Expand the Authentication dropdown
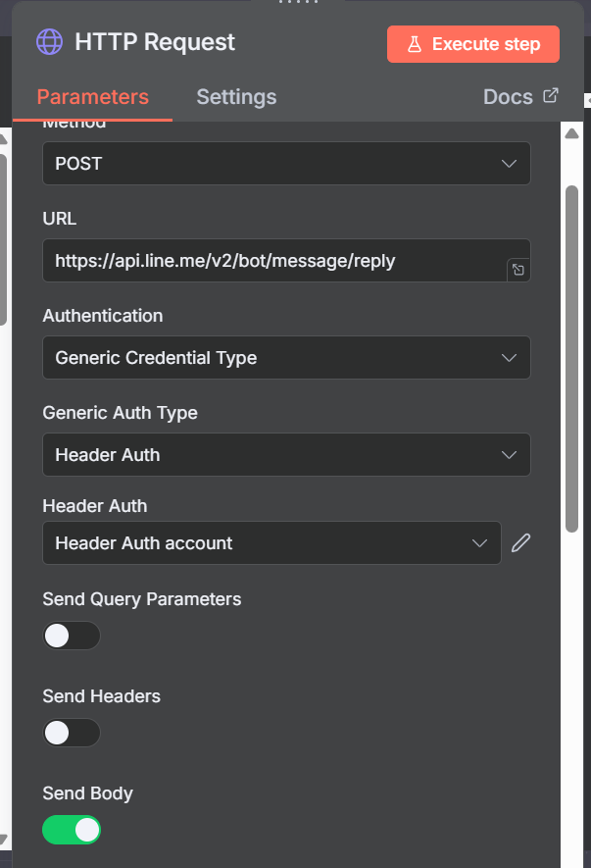This screenshot has width=591, height=868. click(x=286, y=358)
